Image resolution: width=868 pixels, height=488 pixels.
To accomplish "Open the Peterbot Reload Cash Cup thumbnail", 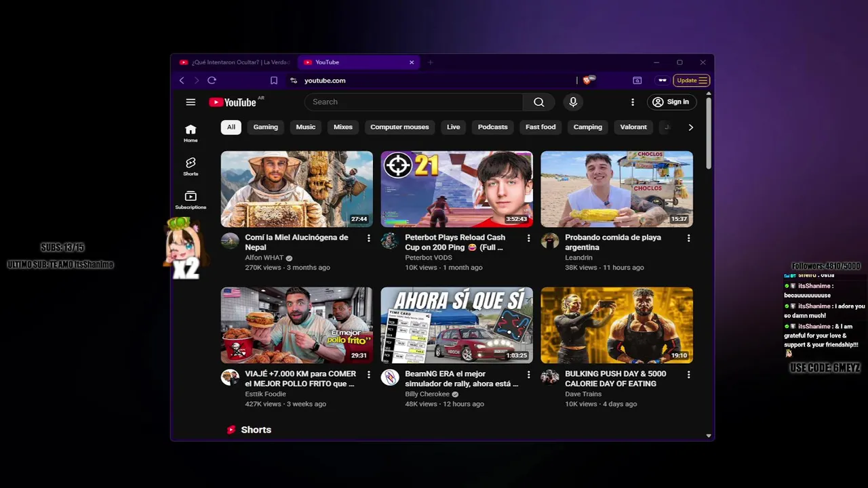I will [x=457, y=189].
